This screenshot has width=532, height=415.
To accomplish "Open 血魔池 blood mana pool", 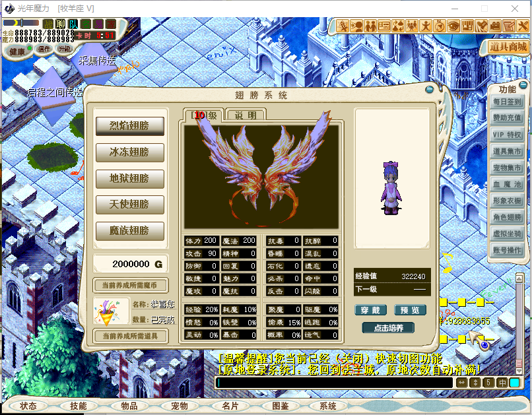I will 507,184.
